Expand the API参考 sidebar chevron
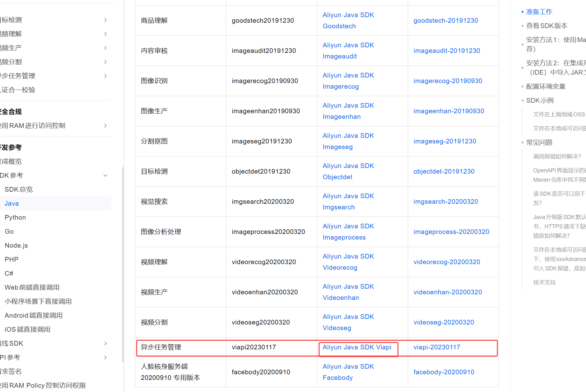586x392 pixels. pyautogui.click(x=105, y=357)
